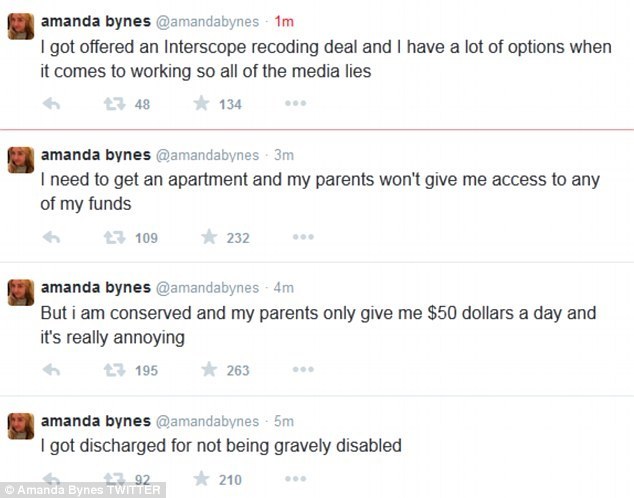Screen dimensions: 634x498
Task: Click the amanda bynes name on the discharged tweet
Action: (94, 421)
